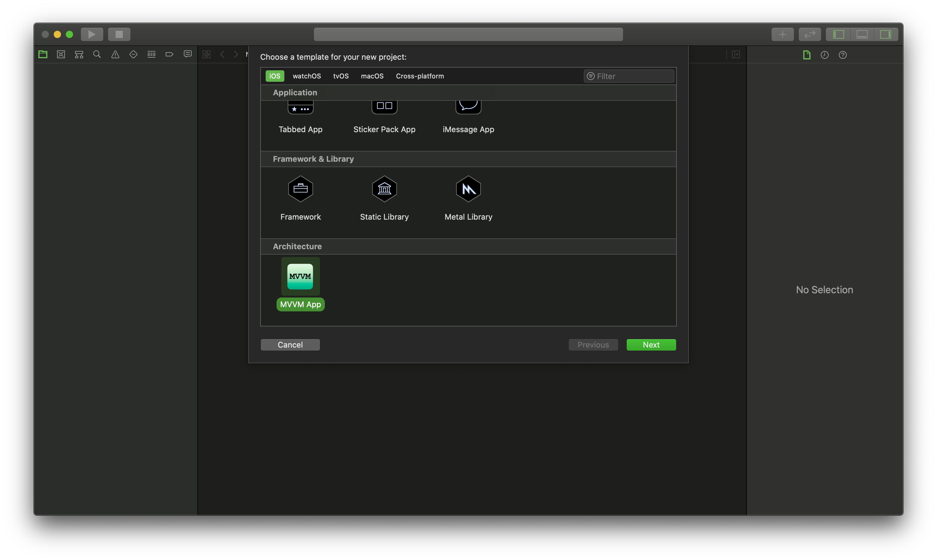Show the Symbol navigator
The image size is (937, 560).
[79, 54]
